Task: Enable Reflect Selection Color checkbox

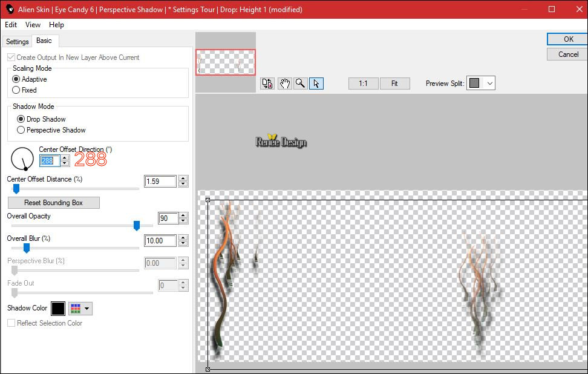Action: (x=11, y=323)
